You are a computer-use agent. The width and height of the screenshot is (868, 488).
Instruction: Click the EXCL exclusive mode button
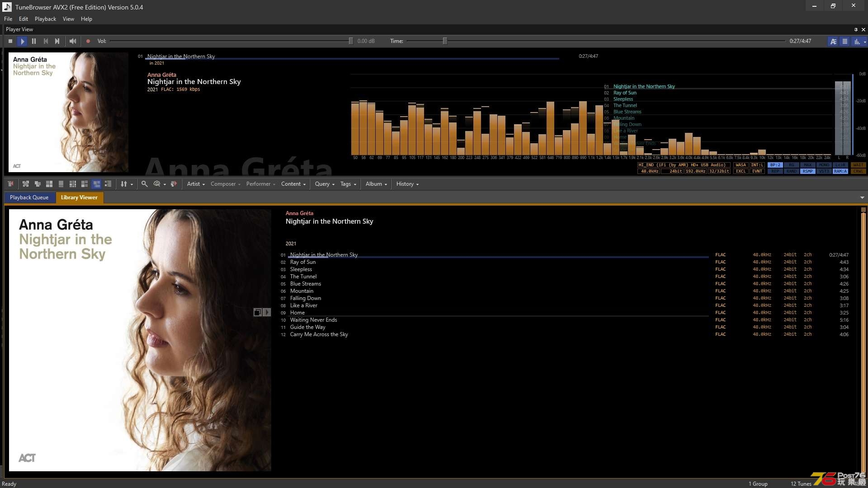point(741,171)
